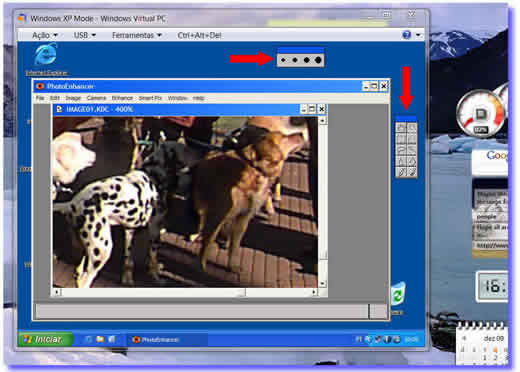
Task: Click the Iniciar start button
Action: [x=45, y=339]
